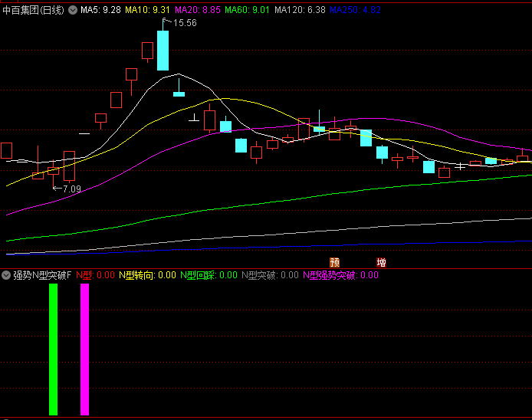Select the tall magenta signal bar
Image resolution: width=532 pixels, height=420 pixels.
click(84, 349)
